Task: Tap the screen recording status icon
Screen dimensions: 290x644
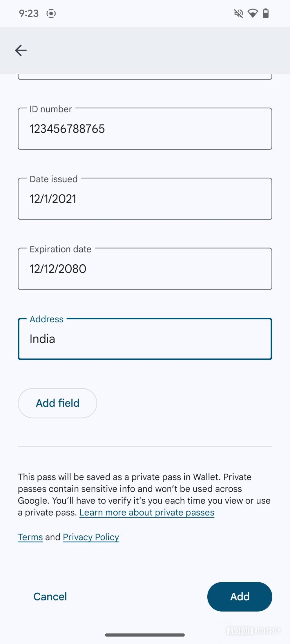Action: (51, 13)
